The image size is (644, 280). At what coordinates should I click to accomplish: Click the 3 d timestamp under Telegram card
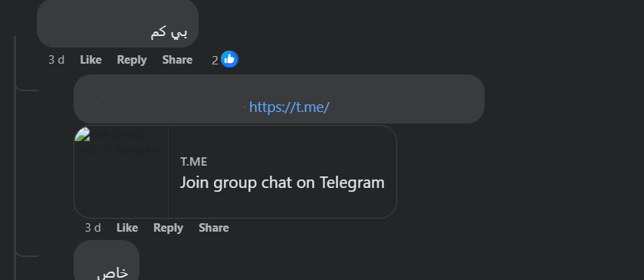pos(93,228)
